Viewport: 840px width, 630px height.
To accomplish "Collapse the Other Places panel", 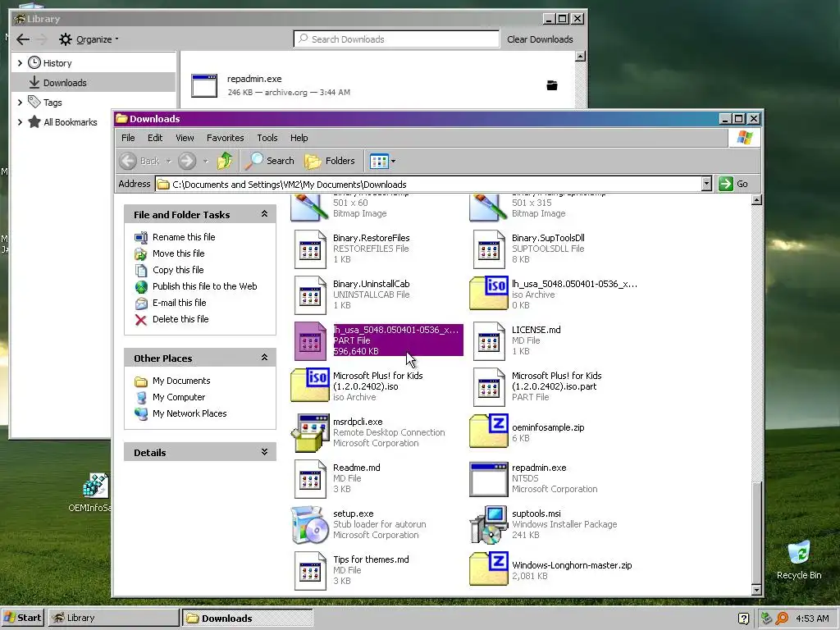I will (264, 358).
